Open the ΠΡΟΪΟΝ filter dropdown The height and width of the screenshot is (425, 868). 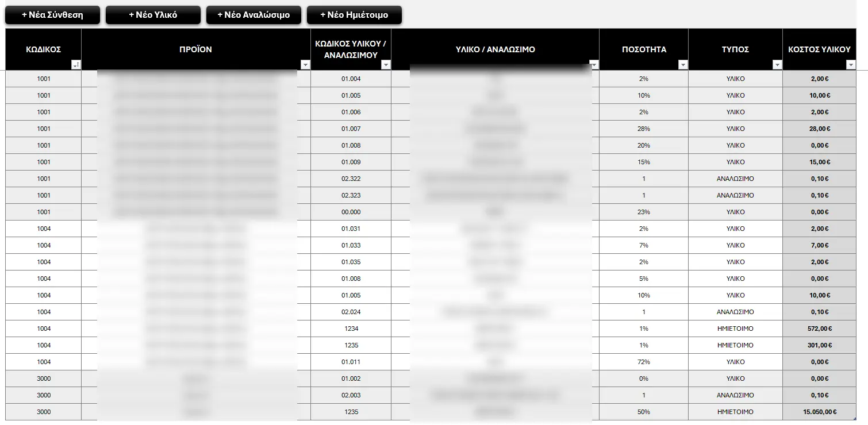[x=305, y=65]
